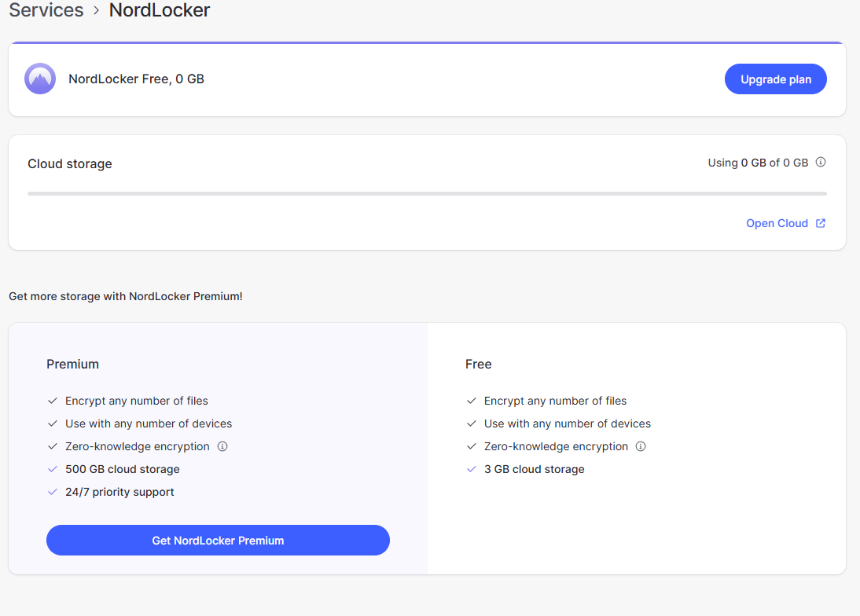Click the 'Cloud storage' heading
Screen dimensions: 860x616
(x=70, y=164)
